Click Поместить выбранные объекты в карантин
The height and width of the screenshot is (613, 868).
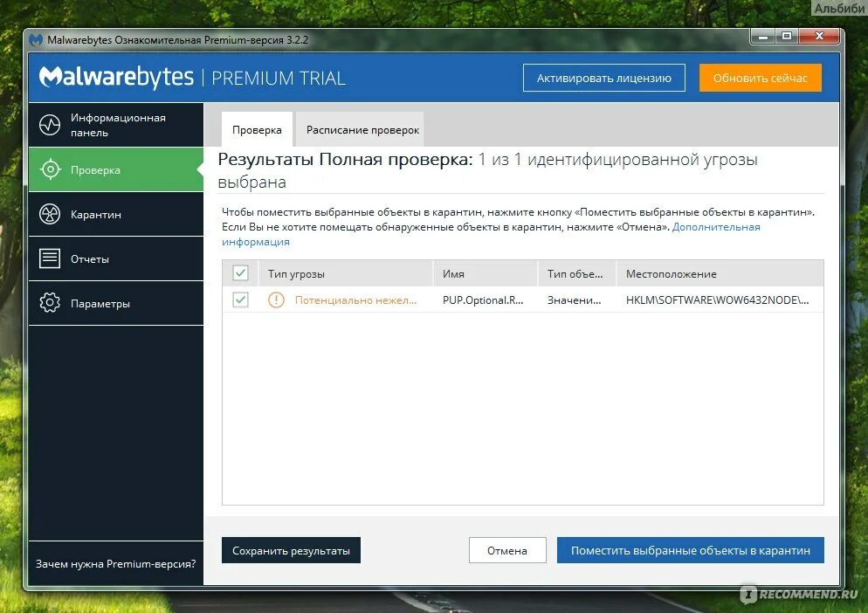click(691, 550)
